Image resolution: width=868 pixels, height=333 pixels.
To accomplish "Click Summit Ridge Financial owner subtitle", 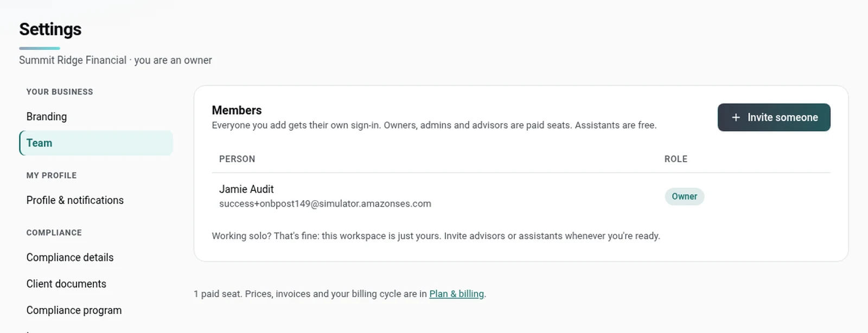I will pos(116,60).
